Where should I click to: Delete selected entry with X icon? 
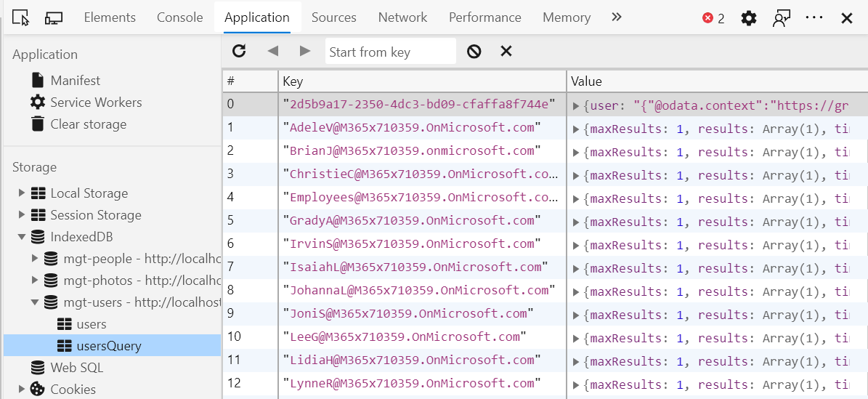(x=506, y=51)
